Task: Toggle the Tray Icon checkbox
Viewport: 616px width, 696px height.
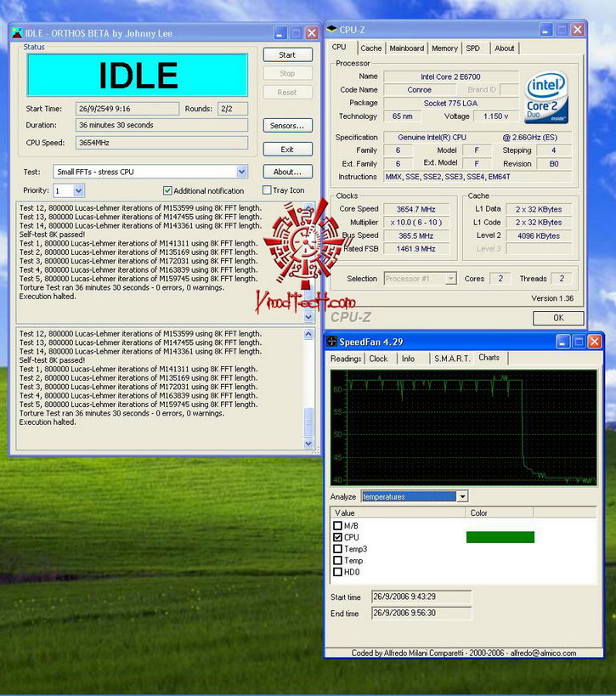Action: tap(267, 190)
